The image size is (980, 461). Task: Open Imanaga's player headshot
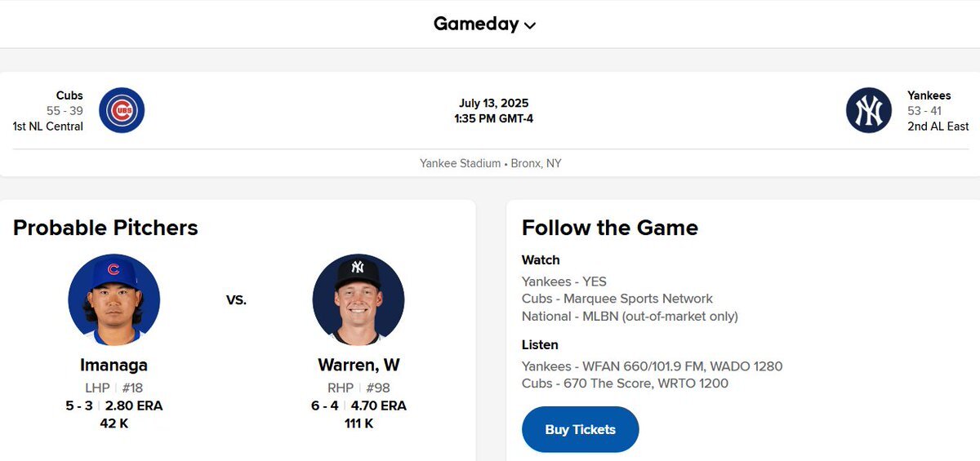tap(114, 299)
